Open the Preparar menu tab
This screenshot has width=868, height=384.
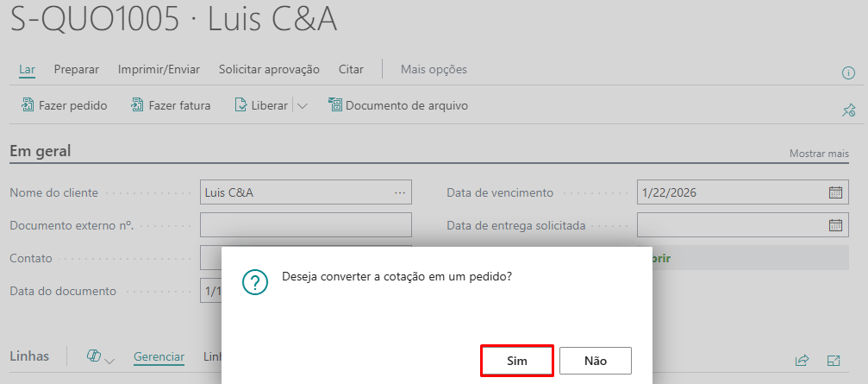point(77,69)
